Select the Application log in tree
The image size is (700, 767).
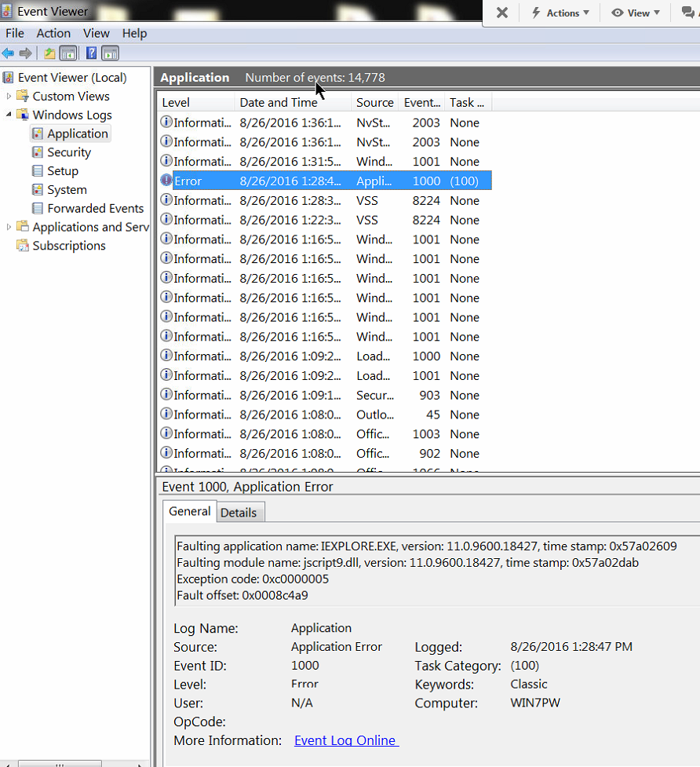(x=77, y=133)
